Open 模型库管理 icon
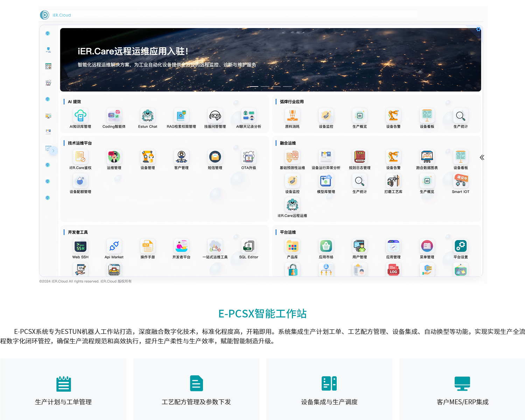The height and width of the screenshot is (420, 525). 326,181
